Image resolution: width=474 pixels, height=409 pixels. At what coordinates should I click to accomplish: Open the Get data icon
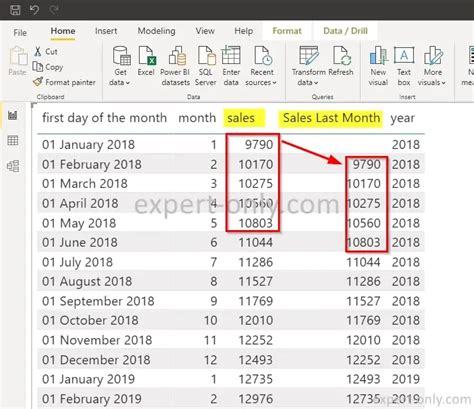pyautogui.click(x=121, y=55)
